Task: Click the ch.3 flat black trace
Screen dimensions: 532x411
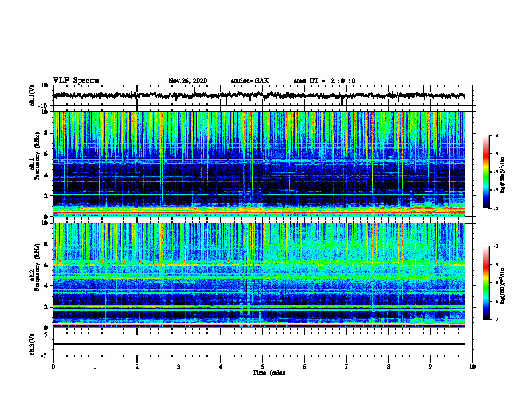Action: pos(259,344)
